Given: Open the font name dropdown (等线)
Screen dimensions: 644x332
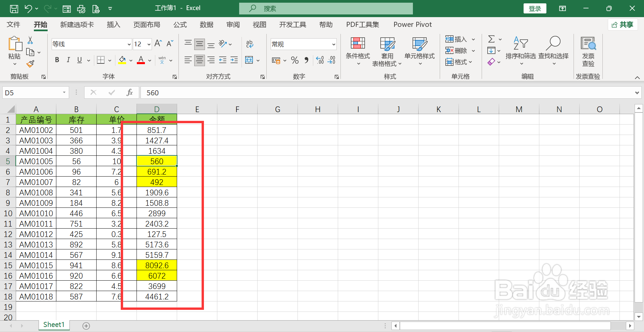Looking at the screenshot, I should (x=129, y=44).
